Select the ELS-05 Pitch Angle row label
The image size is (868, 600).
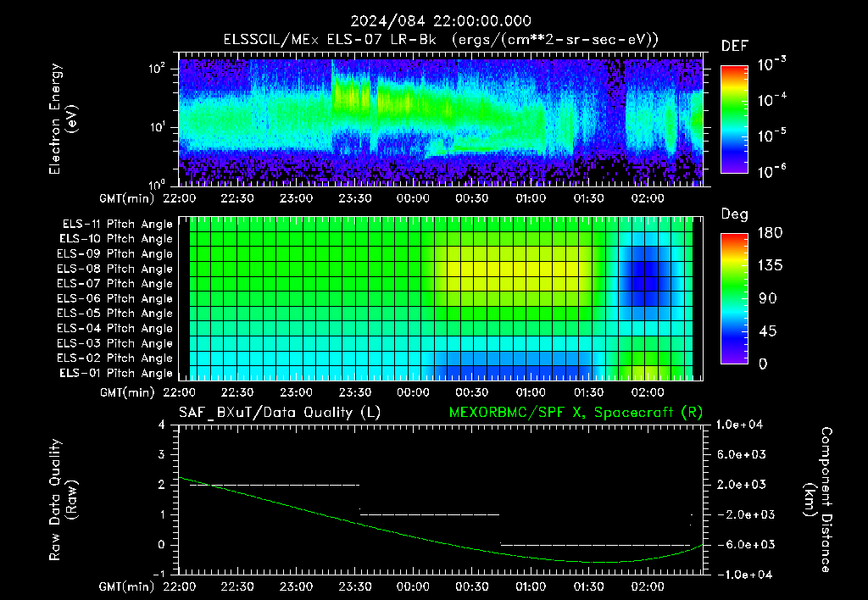115,314
